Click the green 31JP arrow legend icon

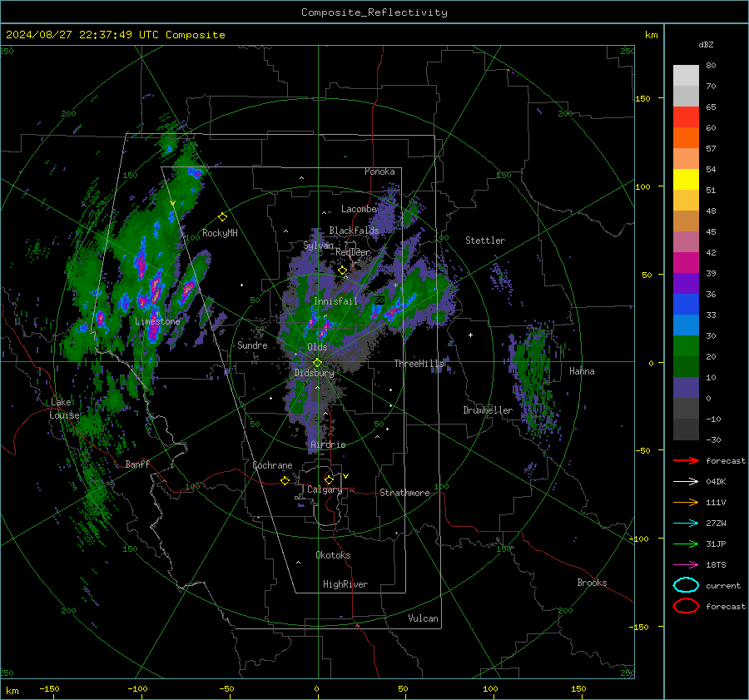686,544
